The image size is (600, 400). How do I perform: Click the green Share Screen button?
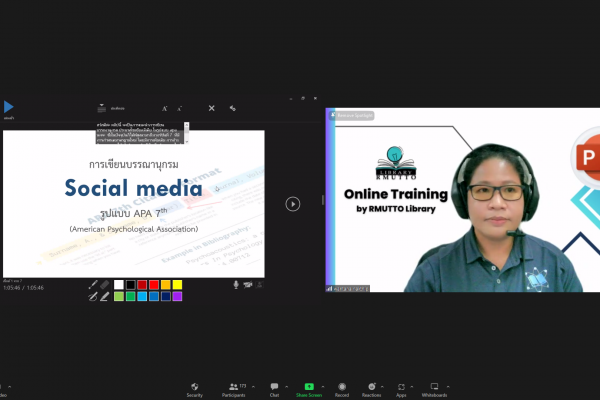coord(309,390)
